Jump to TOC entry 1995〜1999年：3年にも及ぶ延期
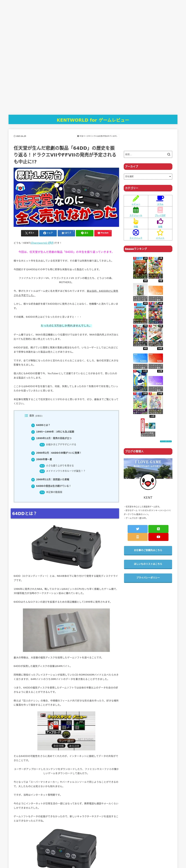The width and height of the screenshot is (186, 868). [x=55, y=432]
